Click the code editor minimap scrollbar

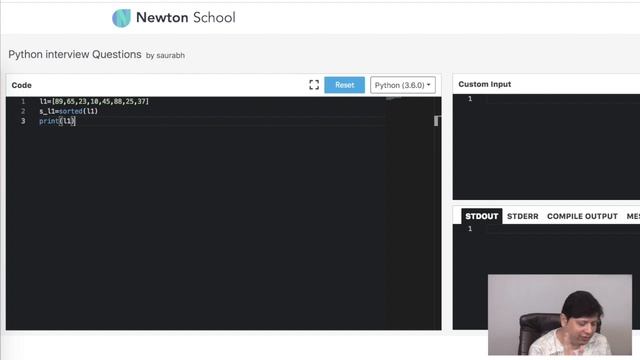coord(437,121)
